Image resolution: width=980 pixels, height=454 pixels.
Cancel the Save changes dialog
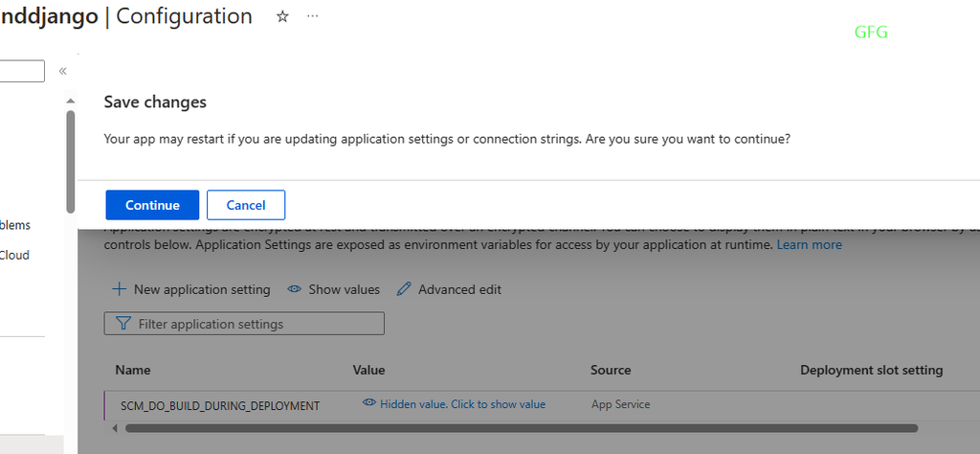tap(246, 205)
